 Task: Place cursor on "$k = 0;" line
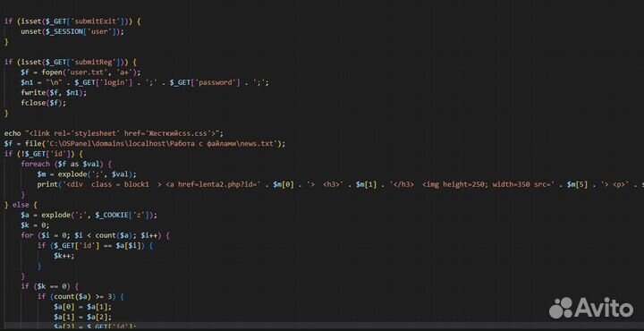coord(35,225)
